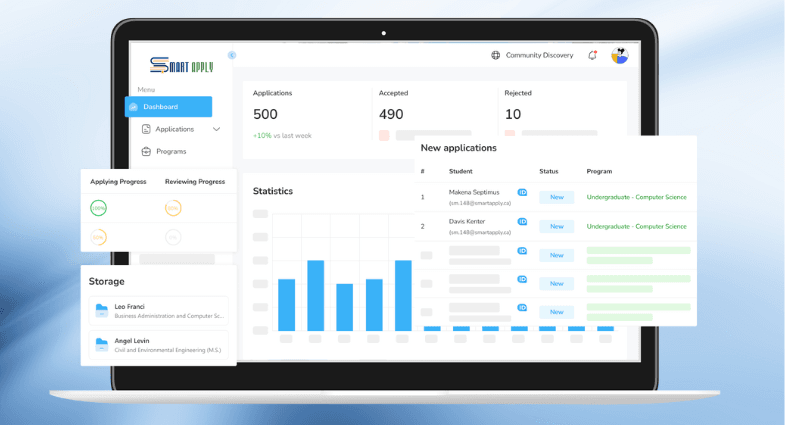The image size is (785, 425).
Task: Open Makena Septimus's Undergraduate - Computer Science program link
Action: (636, 197)
